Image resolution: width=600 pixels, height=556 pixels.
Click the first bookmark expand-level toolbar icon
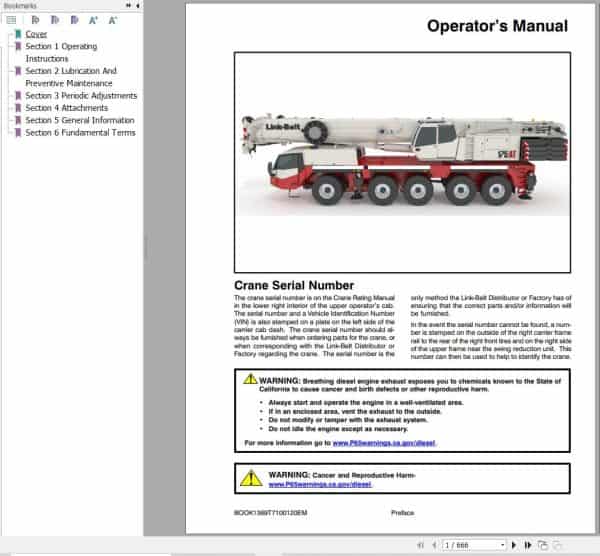[x=35, y=20]
